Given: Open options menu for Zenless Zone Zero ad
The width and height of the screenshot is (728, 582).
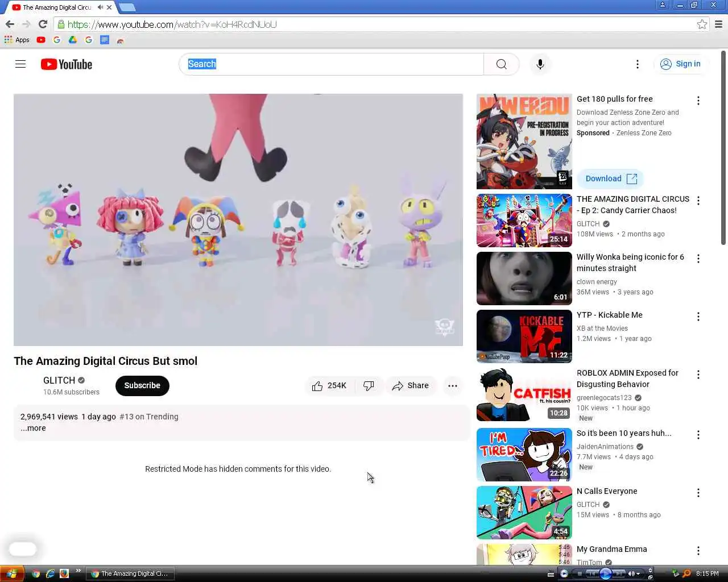Looking at the screenshot, I should pyautogui.click(x=698, y=101).
